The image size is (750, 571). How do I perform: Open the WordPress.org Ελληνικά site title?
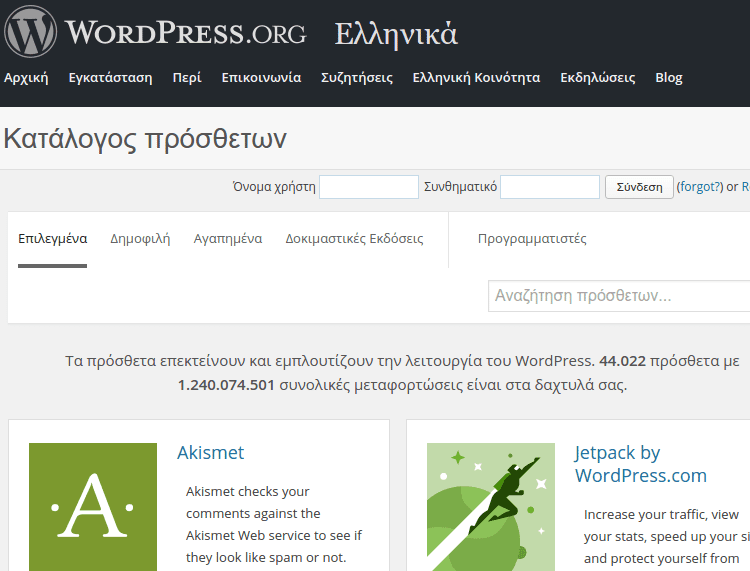(261, 33)
